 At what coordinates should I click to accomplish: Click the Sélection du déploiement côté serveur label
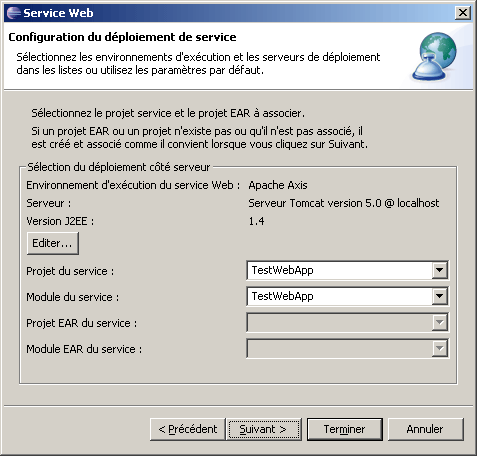tap(119, 167)
